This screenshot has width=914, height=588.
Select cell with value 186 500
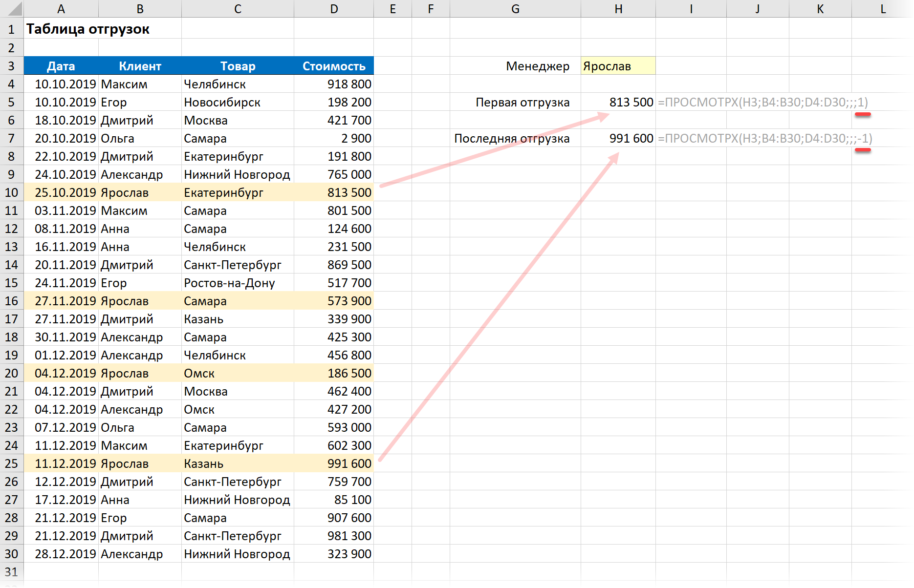[x=334, y=373]
